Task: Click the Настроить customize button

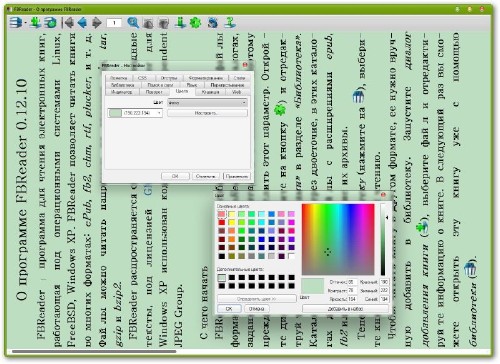Action: click(207, 113)
